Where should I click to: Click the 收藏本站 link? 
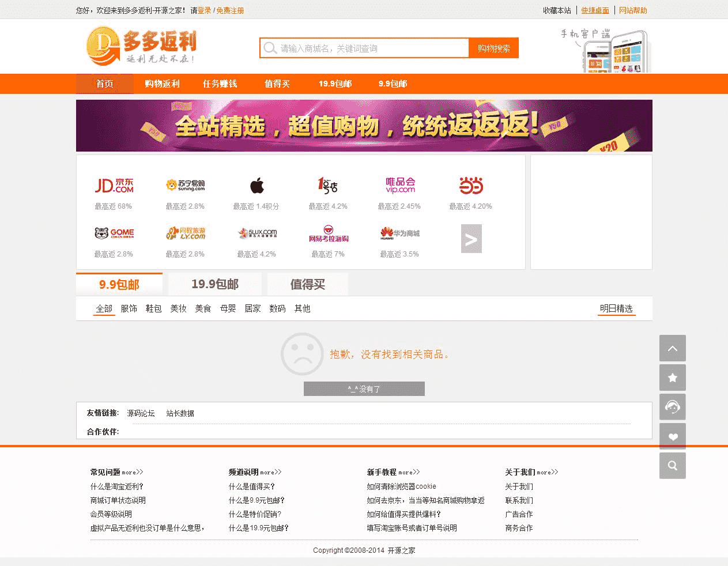click(557, 10)
